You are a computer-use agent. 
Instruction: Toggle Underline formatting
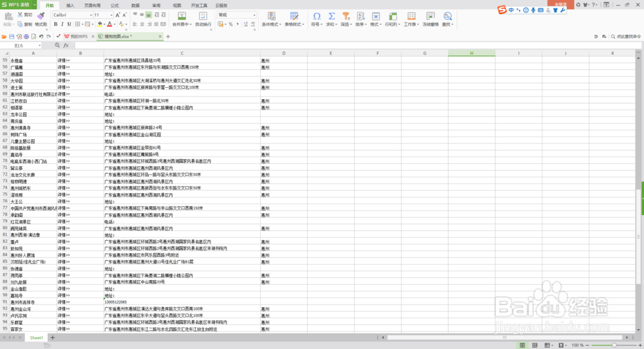[69, 24]
